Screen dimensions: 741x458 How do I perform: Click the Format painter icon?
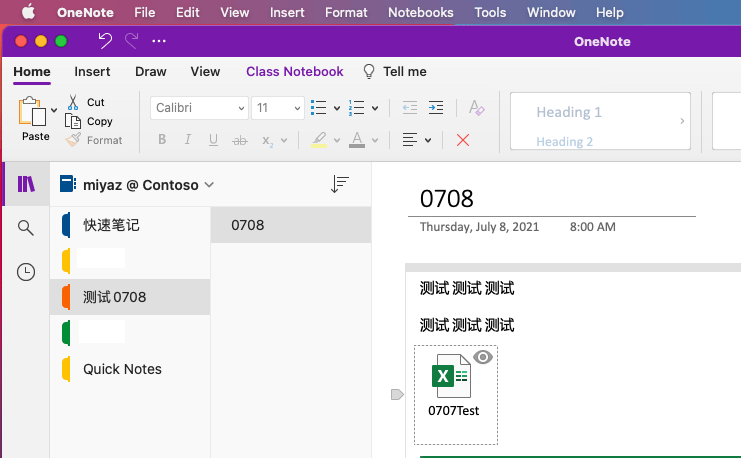pos(73,140)
